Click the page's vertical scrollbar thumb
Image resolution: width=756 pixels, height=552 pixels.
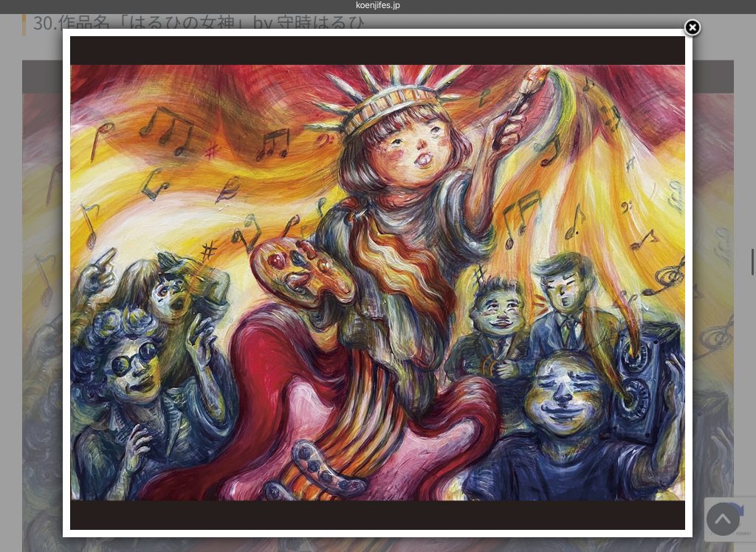point(752,262)
